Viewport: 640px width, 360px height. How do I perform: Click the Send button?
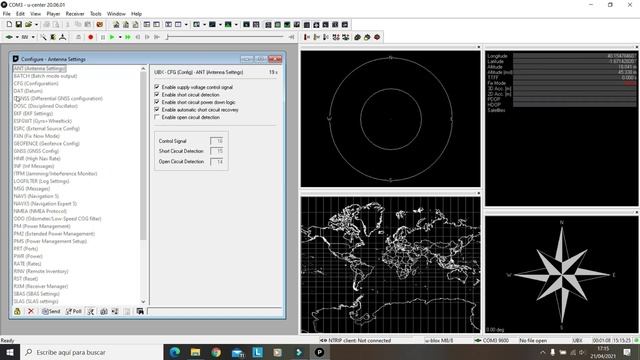click(51, 311)
